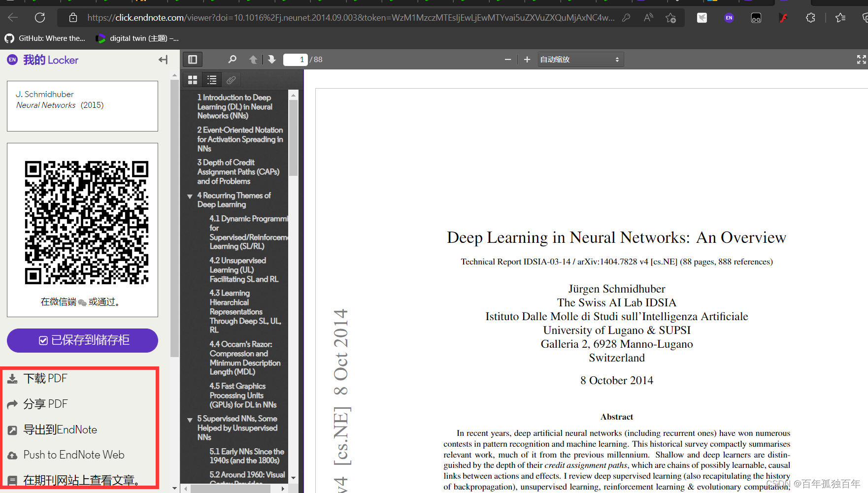Go to next PDF page
Image resolution: width=868 pixels, height=493 pixels.
[x=271, y=60]
